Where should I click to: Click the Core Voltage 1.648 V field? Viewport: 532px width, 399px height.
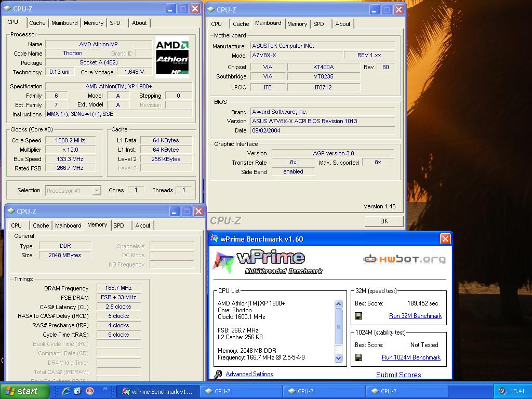point(134,72)
